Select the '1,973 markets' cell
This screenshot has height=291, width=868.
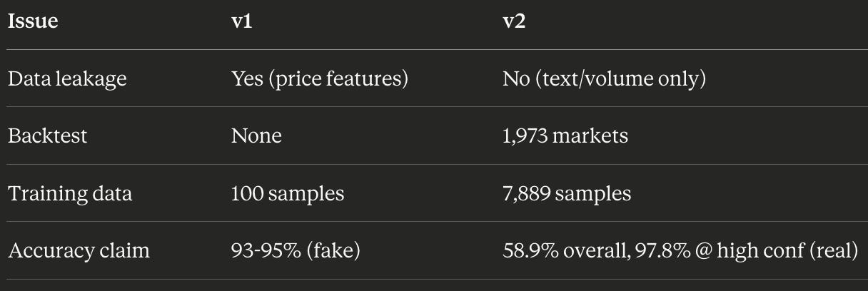565,136
